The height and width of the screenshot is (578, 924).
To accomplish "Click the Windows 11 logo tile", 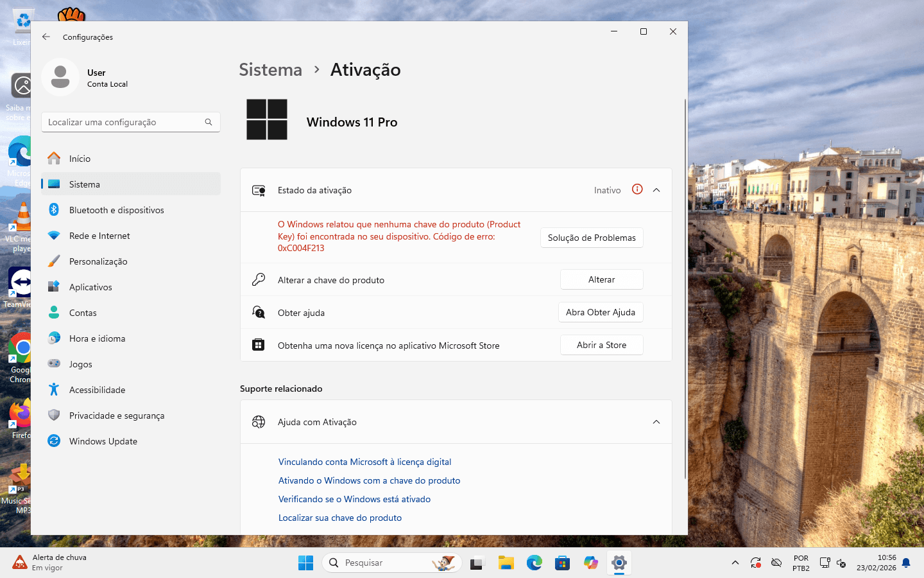I will 267,119.
